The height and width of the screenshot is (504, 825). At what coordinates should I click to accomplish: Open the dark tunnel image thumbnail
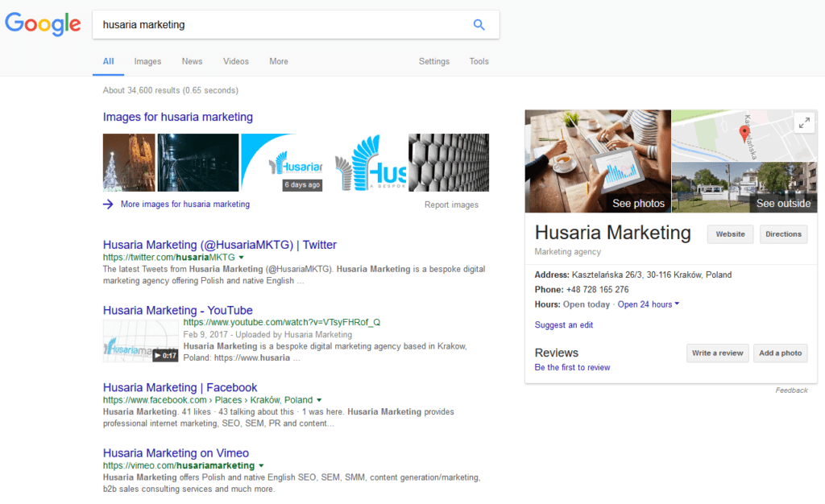(x=198, y=163)
